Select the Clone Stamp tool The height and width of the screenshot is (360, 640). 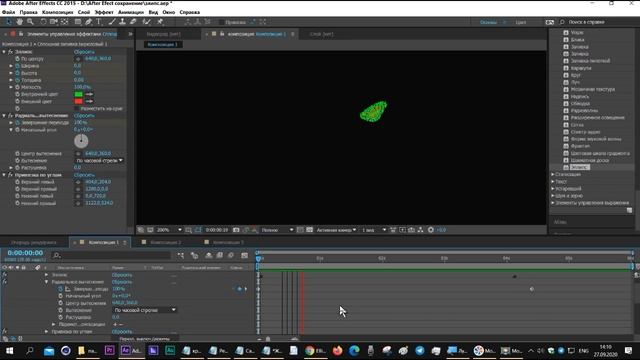122,22
